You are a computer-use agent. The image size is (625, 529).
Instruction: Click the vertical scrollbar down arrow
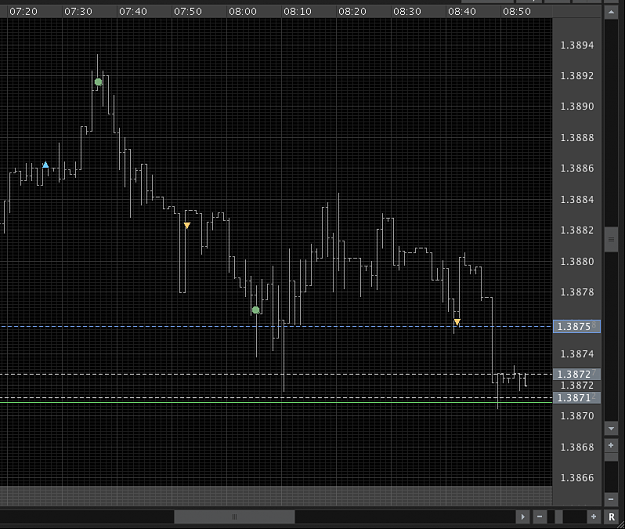[611, 429]
